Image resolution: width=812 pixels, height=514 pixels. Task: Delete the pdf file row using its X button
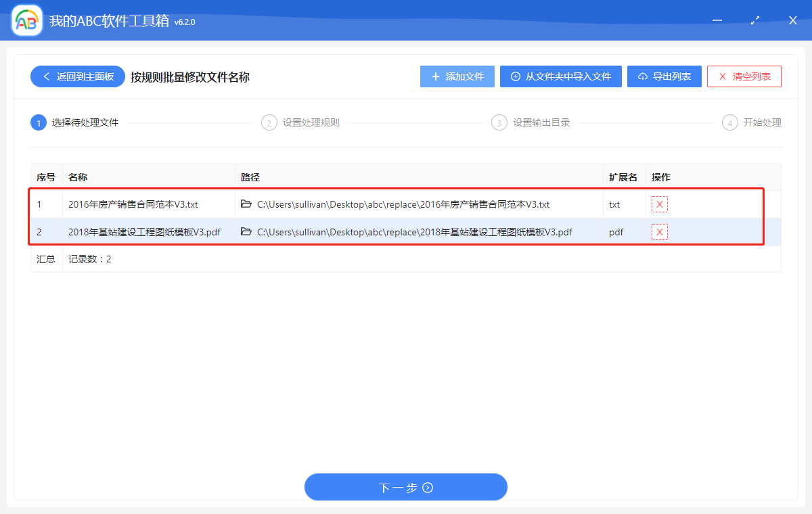(660, 231)
